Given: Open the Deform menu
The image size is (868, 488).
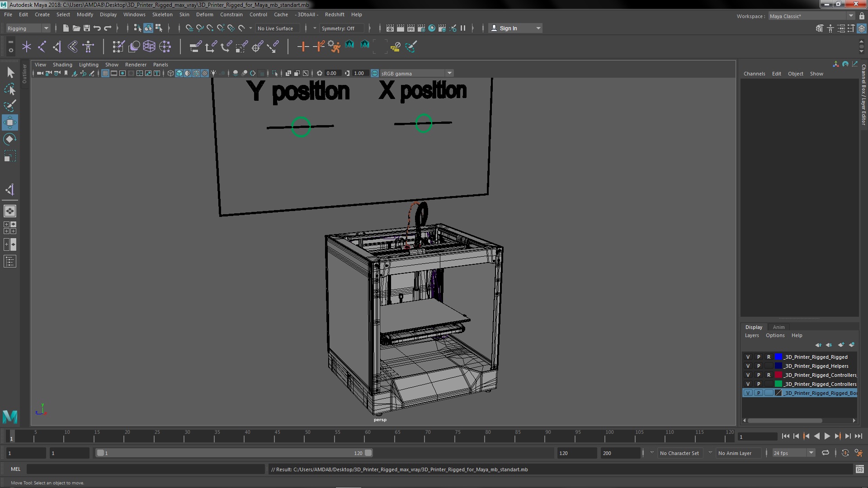Looking at the screenshot, I should (204, 14).
